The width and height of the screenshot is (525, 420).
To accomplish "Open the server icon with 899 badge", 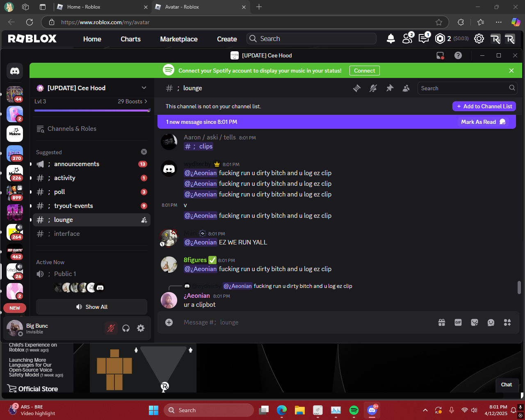I will 15,193.
